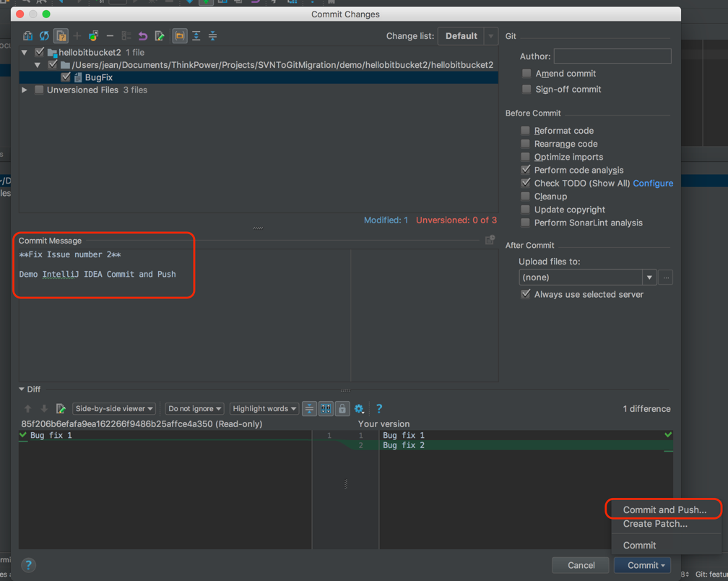Collapse the Diff section
The width and height of the screenshot is (728, 581).
point(22,390)
